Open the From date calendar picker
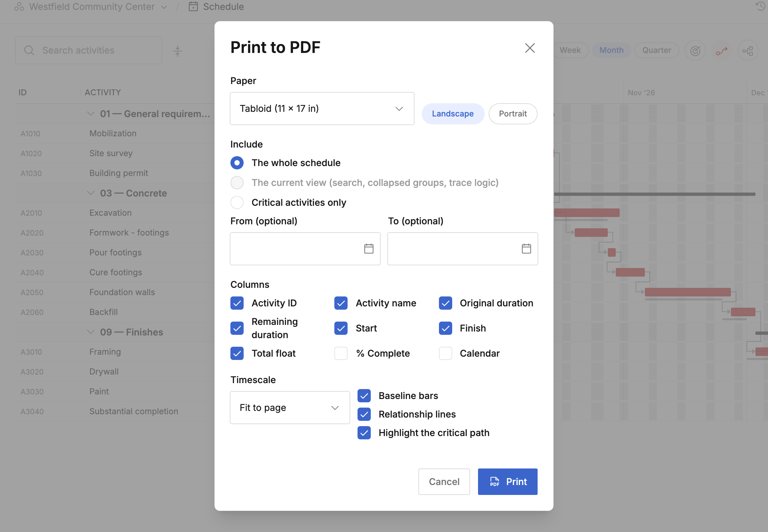 [368, 249]
